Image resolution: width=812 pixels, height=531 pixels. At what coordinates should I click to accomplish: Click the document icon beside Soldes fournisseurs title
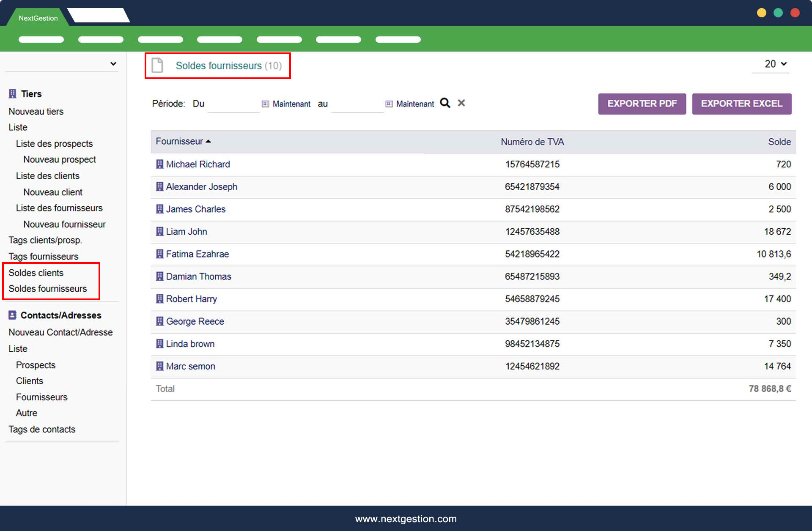pyautogui.click(x=157, y=66)
